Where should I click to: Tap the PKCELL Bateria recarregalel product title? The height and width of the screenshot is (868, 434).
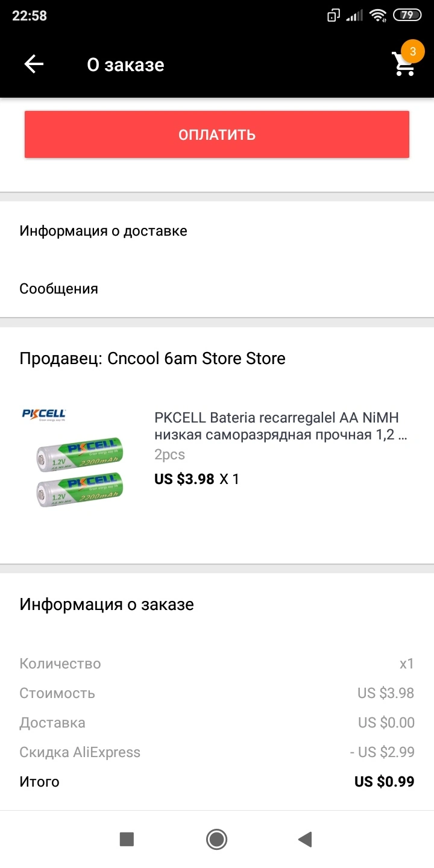281,426
